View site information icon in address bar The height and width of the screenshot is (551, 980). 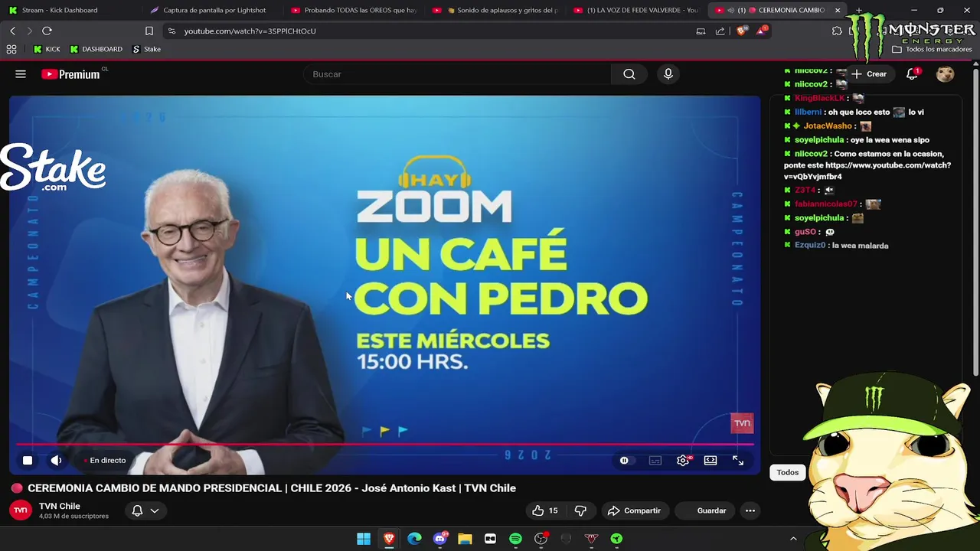(x=171, y=31)
